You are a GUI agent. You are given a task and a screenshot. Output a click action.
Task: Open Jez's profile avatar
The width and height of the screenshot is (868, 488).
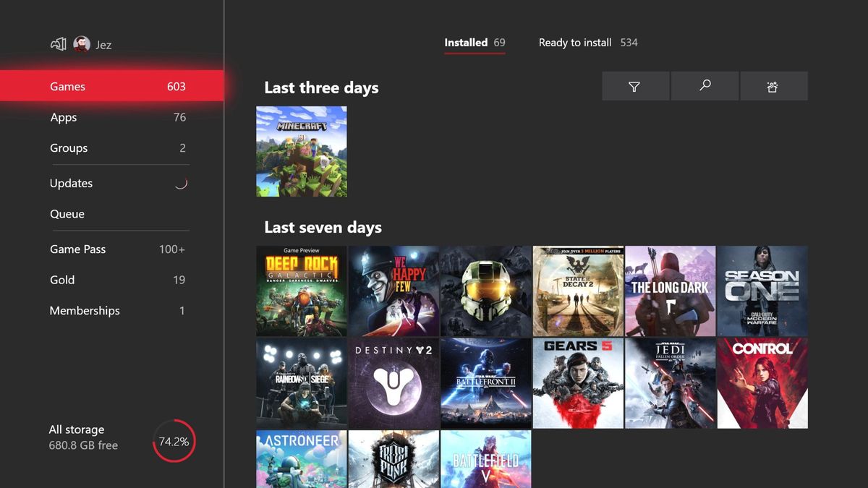click(x=82, y=43)
